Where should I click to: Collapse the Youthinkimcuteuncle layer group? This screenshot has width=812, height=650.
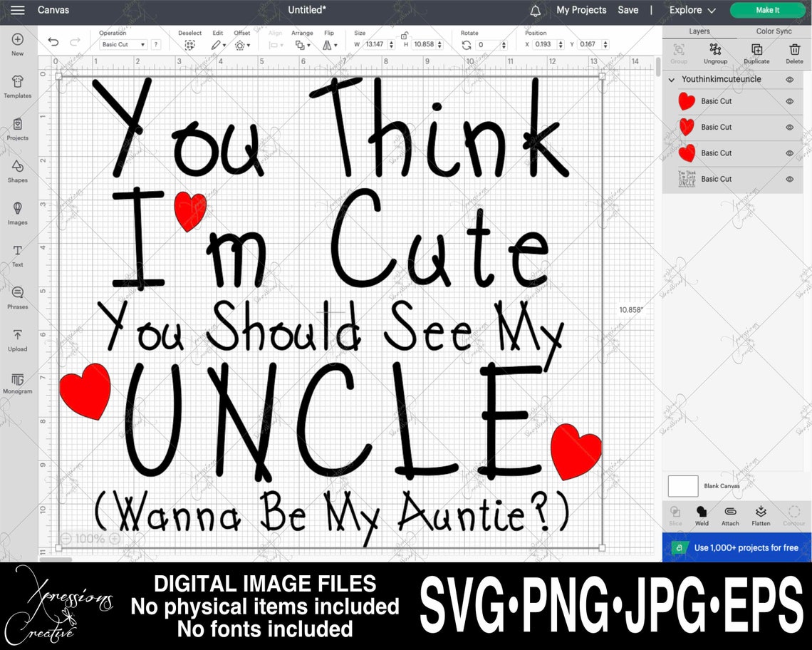[670, 79]
